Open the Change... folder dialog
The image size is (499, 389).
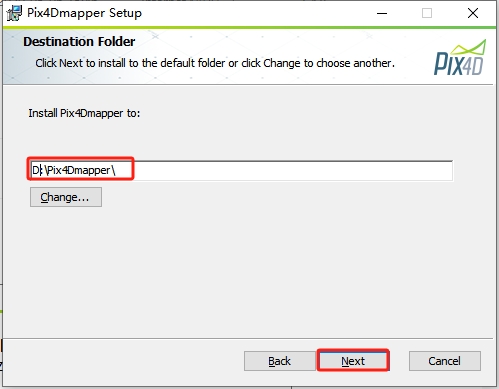coord(66,197)
